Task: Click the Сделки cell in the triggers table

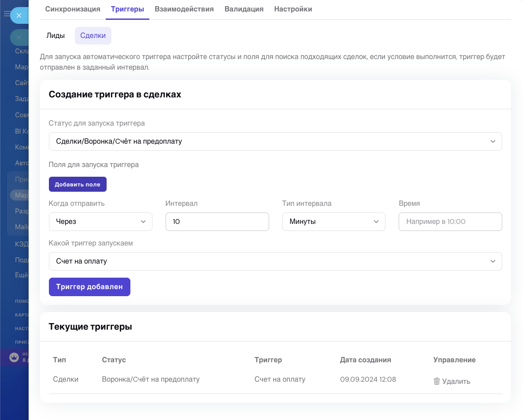Action: coord(66,379)
